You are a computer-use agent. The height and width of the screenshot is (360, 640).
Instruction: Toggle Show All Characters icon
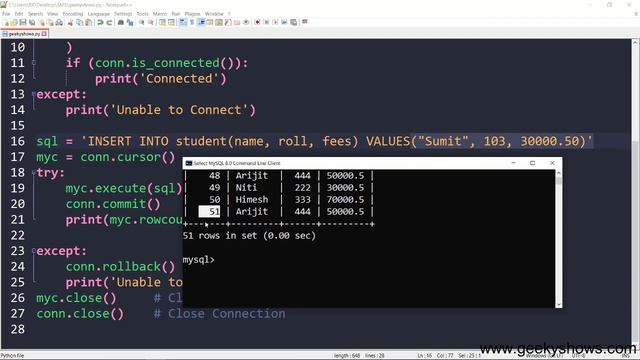[192, 22]
